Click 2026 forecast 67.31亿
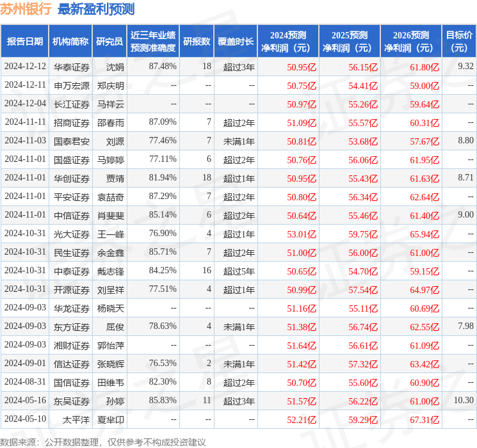 point(424,420)
